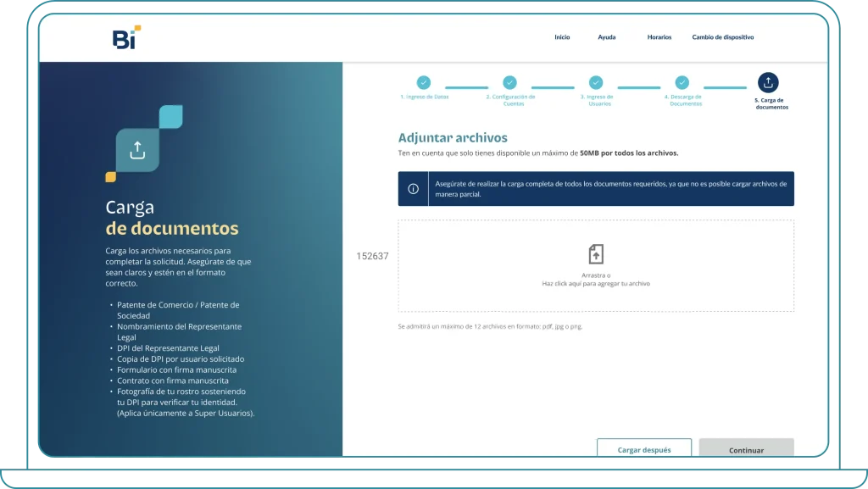
Task: Select the "4. Descarga de Documentos" step label
Action: click(682, 99)
